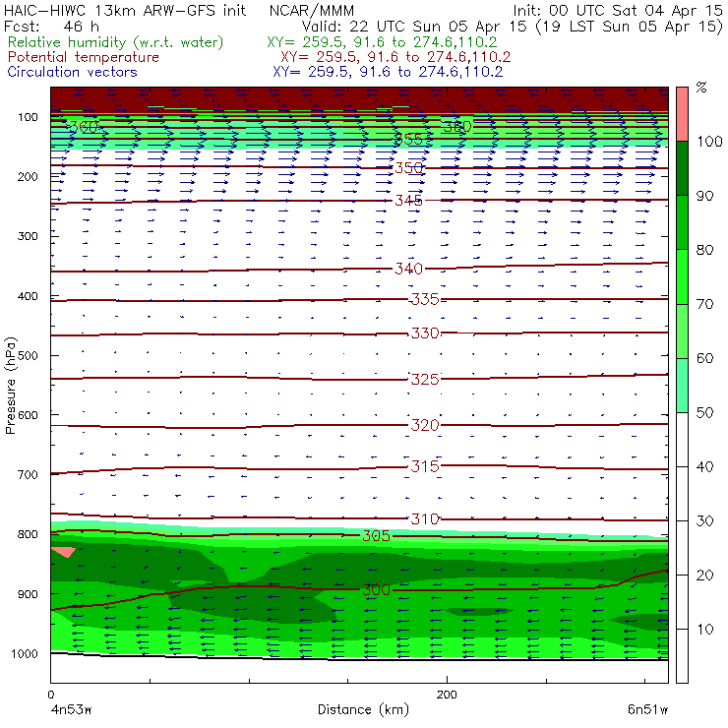Click the '315' potential temperature contour label
The height and width of the screenshot is (728, 728).
click(x=425, y=466)
